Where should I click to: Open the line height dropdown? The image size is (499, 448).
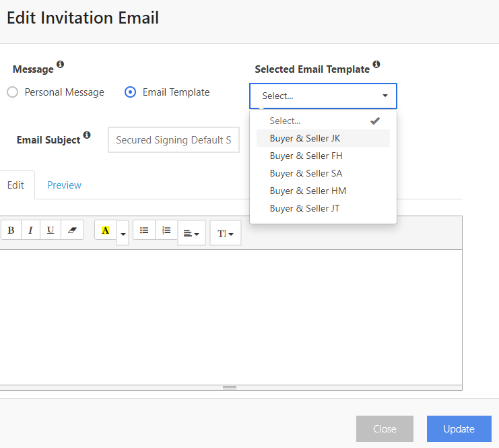click(x=226, y=234)
